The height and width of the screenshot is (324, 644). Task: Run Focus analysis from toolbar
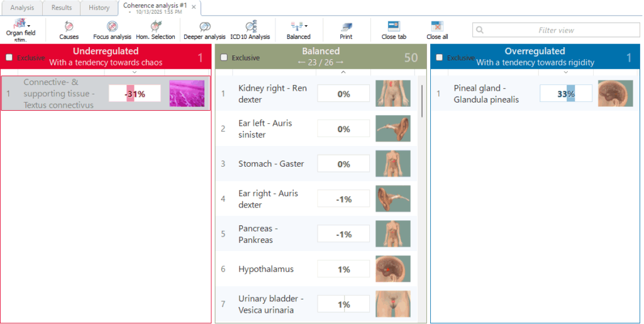coord(112,30)
